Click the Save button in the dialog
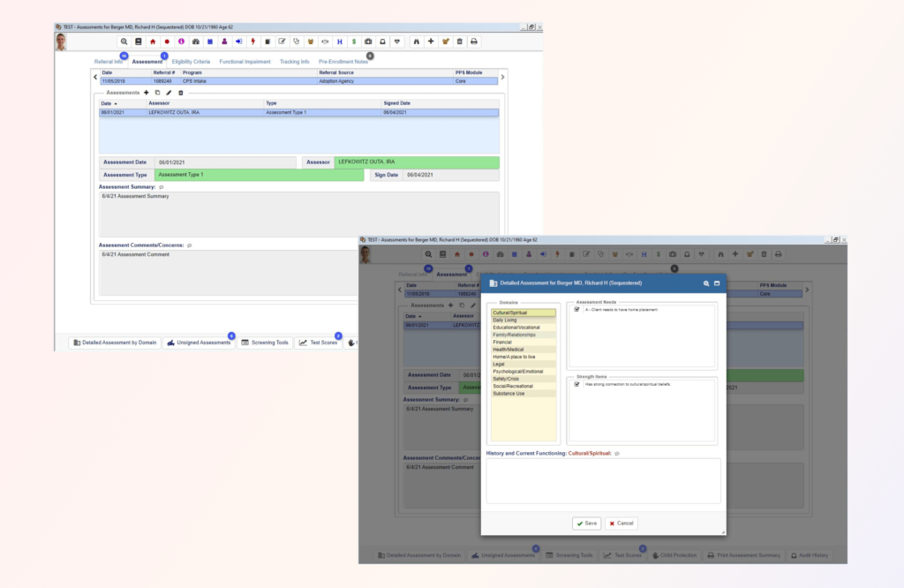The image size is (904, 588). [586, 523]
